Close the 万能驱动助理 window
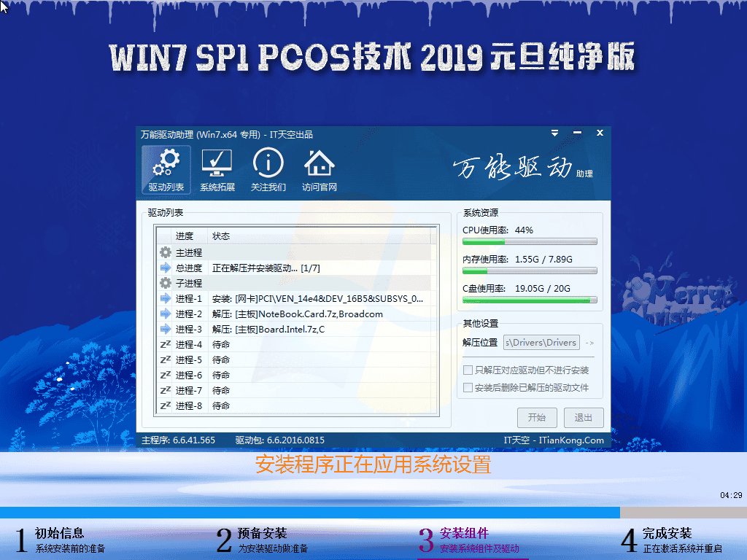Image resolution: width=747 pixels, height=560 pixels. [x=600, y=133]
